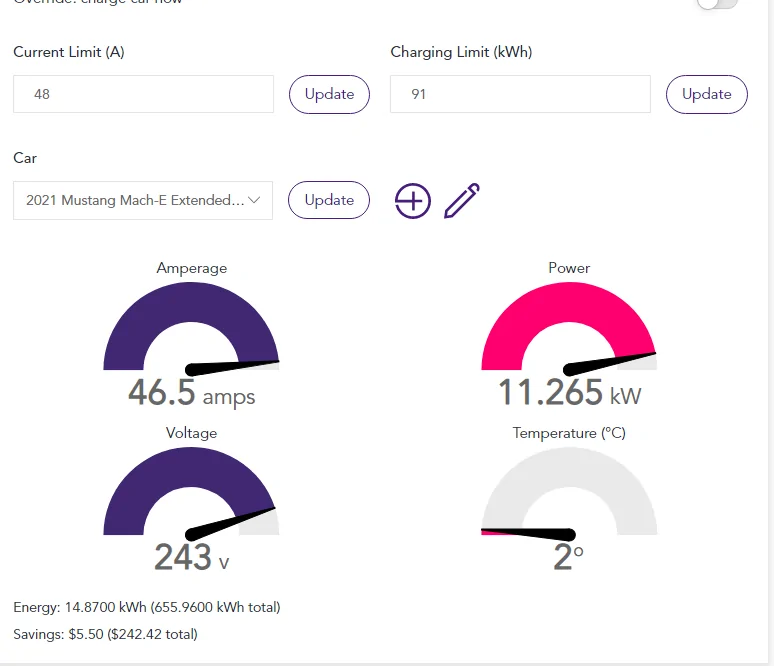This screenshot has width=774, height=666.
Task: Select the Amperage gauge dial
Action: coord(191,328)
